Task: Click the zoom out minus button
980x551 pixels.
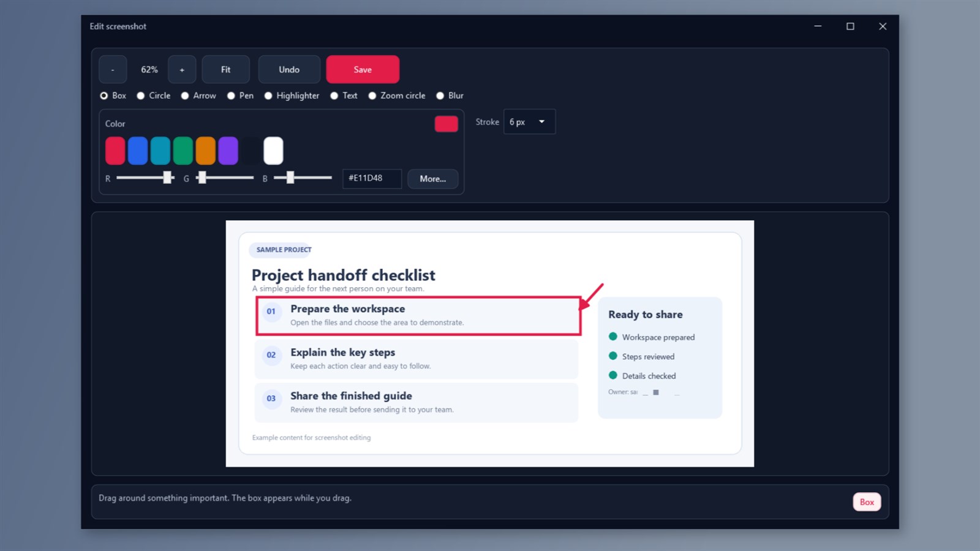Action: [113, 69]
